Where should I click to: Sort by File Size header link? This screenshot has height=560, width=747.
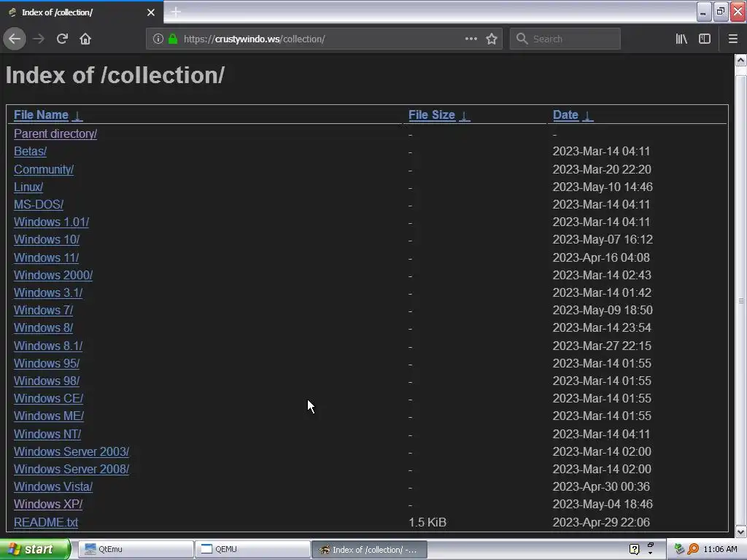(432, 115)
